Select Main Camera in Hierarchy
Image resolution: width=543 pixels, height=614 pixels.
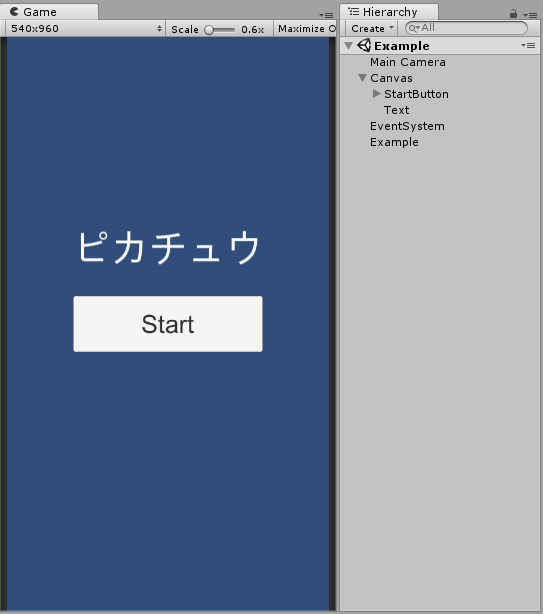pos(408,62)
